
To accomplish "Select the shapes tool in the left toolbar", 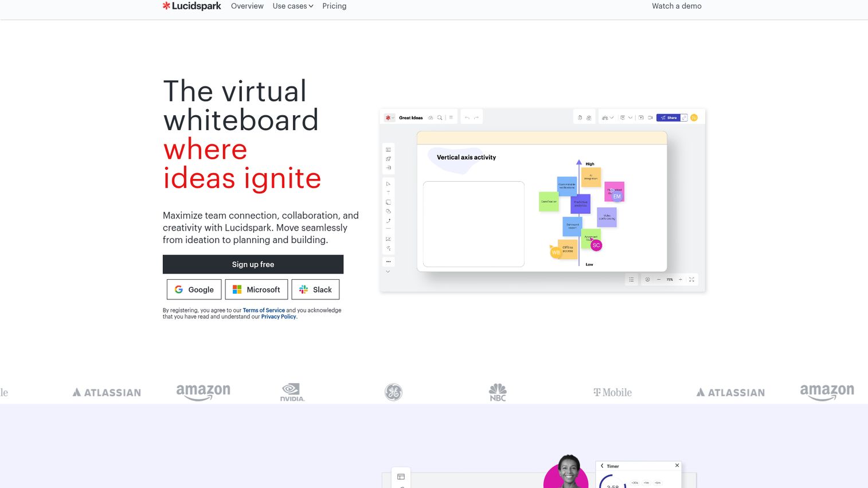I will click(x=388, y=212).
